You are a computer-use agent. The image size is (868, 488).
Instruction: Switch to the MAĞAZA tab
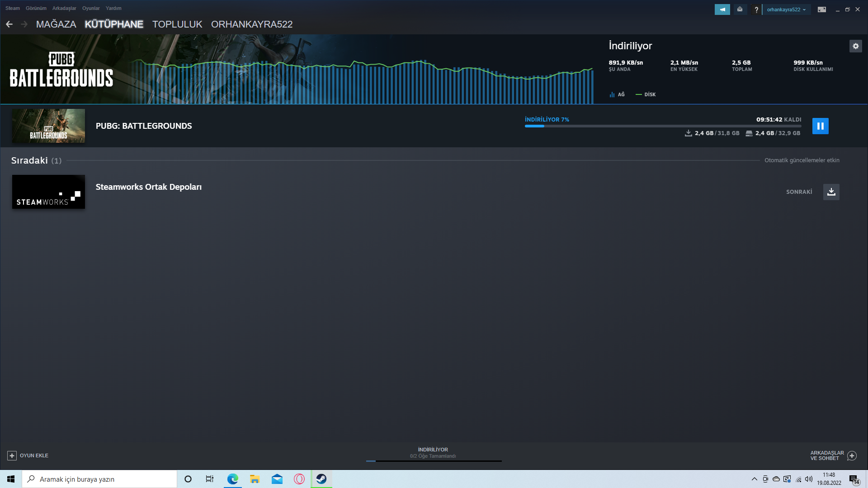(56, 24)
